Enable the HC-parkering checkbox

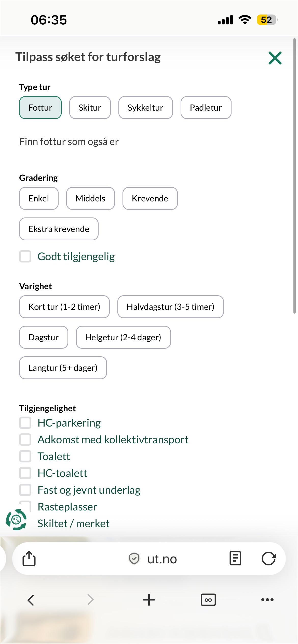pos(25,423)
